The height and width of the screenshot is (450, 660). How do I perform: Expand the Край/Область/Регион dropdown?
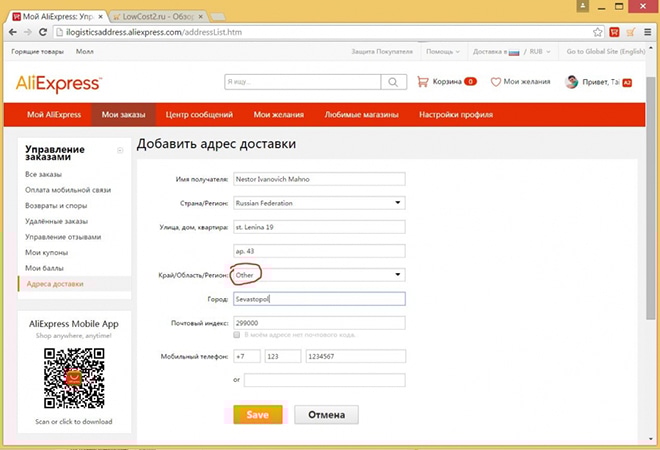tap(317, 274)
